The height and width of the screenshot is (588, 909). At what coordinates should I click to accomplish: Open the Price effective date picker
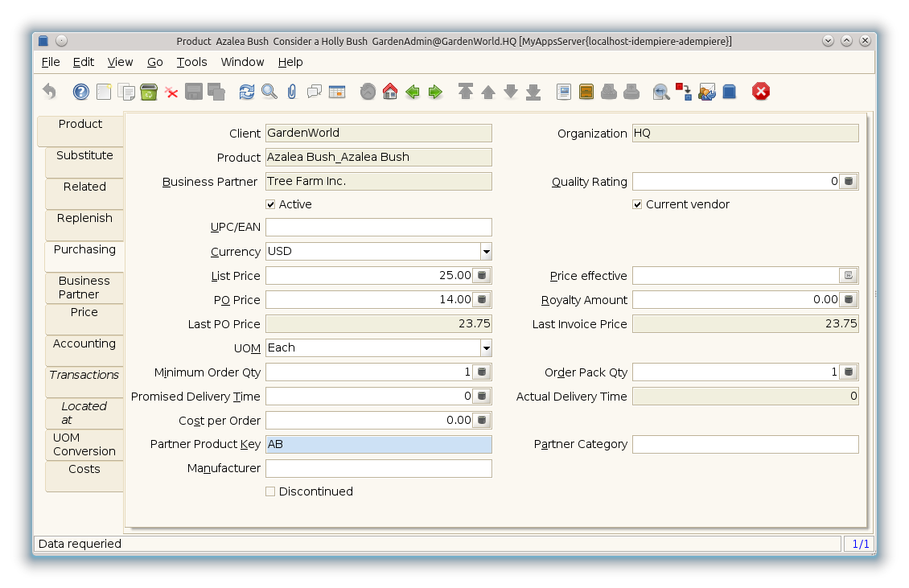pyautogui.click(x=848, y=276)
